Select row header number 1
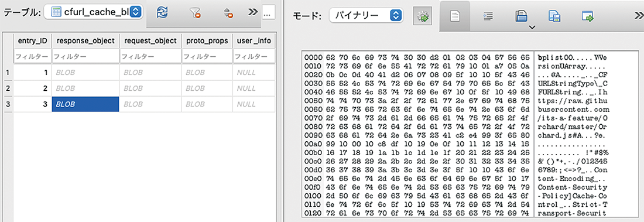This screenshot has height=222, width=644. coord(8,73)
